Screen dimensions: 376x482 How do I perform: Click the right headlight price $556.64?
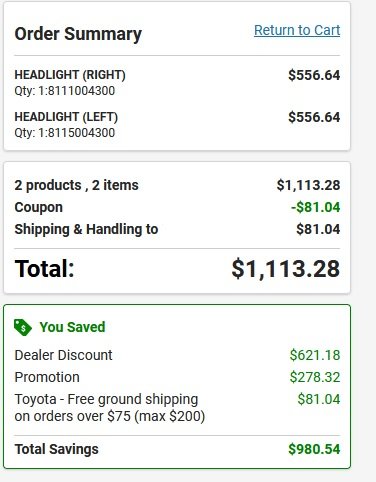[x=314, y=75]
